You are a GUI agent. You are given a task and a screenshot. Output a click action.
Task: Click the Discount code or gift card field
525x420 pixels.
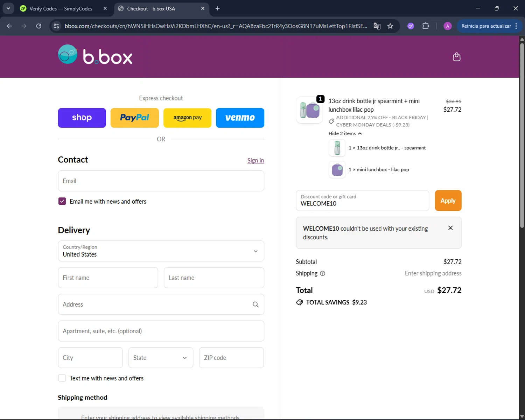tap(362, 201)
